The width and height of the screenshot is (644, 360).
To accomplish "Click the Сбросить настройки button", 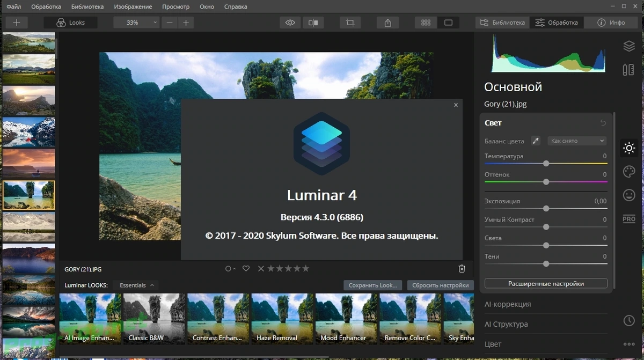I will (441, 285).
